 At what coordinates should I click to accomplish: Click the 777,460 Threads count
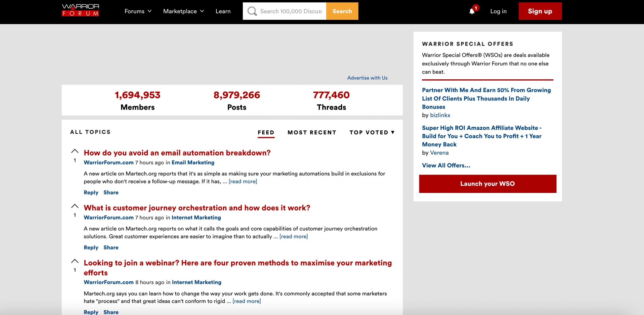331,95
